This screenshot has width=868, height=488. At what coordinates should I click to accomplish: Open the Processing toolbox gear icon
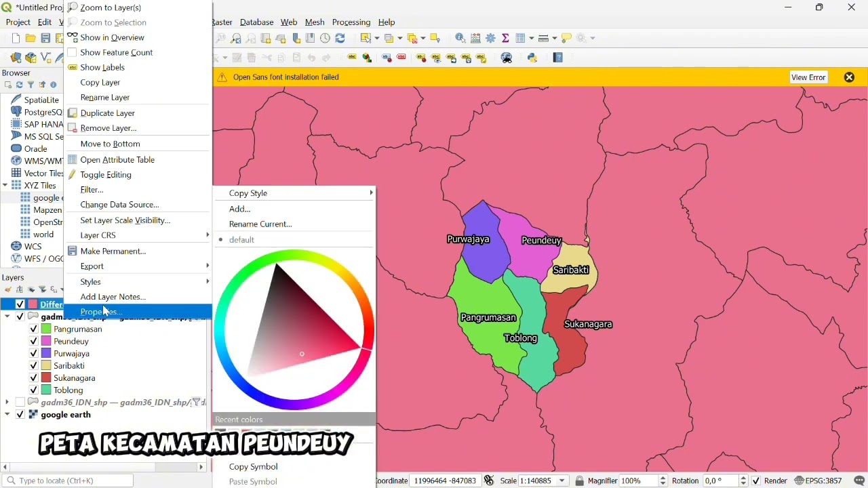(491, 39)
